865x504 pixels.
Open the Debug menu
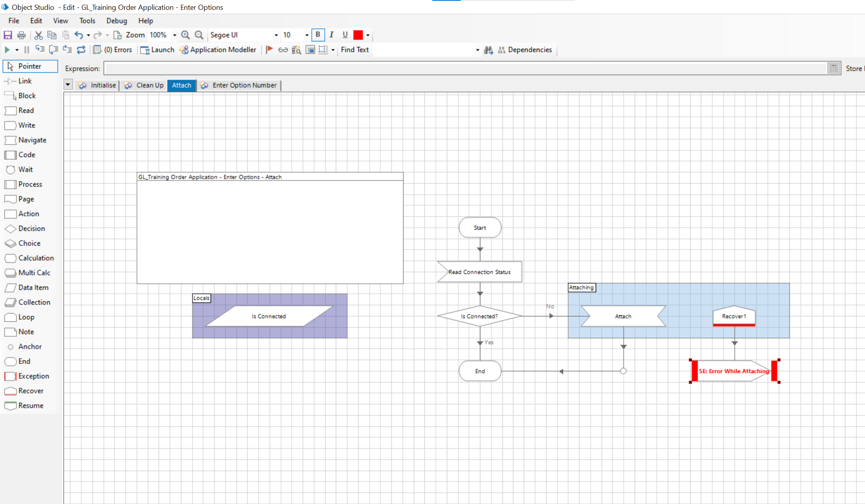pyautogui.click(x=117, y=20)
